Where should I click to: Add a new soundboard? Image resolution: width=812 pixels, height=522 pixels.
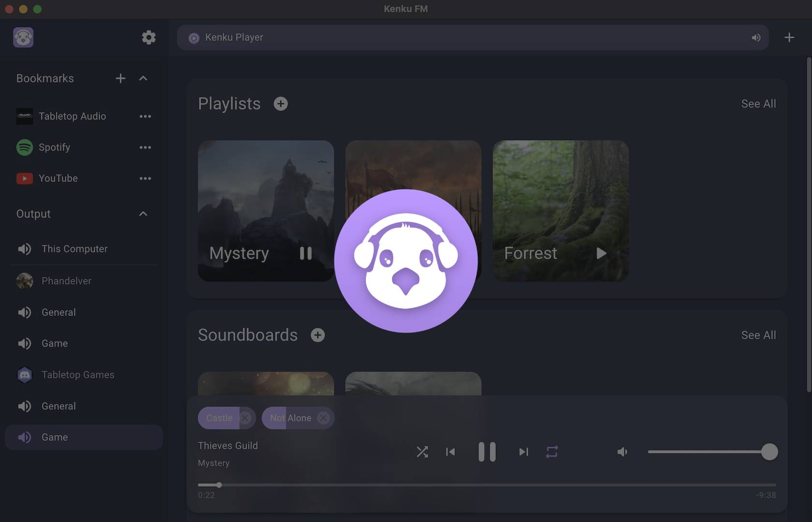coord(318,335)
